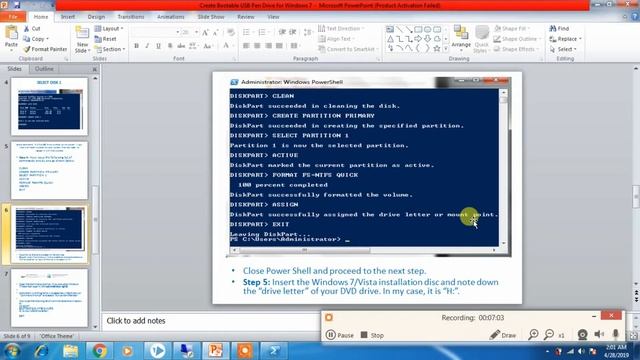Apply Bold formatting
Viewport: 640px width, 360px height.
[137, 46]
